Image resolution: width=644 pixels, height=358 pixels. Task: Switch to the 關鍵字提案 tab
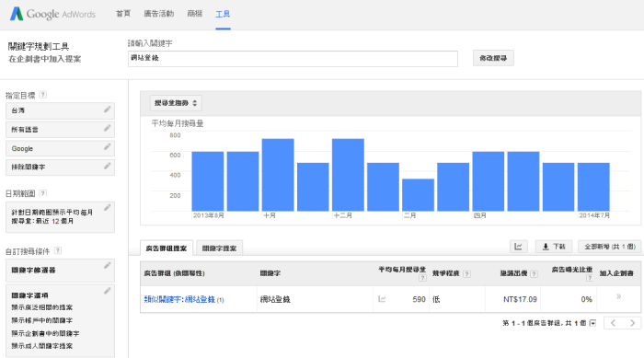(219, 248)
